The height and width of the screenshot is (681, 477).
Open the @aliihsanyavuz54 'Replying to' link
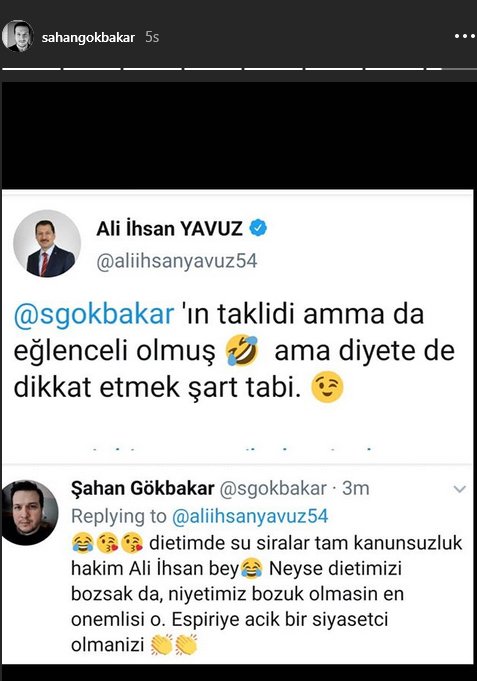pos(250,516)
